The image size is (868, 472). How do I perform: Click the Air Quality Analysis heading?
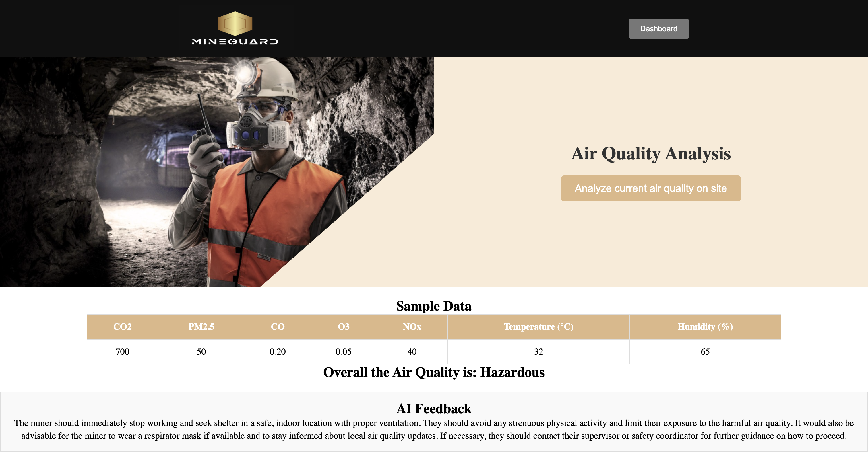[651, 153]
